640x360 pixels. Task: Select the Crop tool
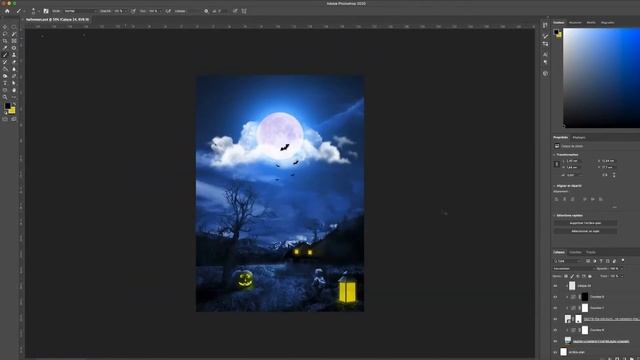(5, 41)
